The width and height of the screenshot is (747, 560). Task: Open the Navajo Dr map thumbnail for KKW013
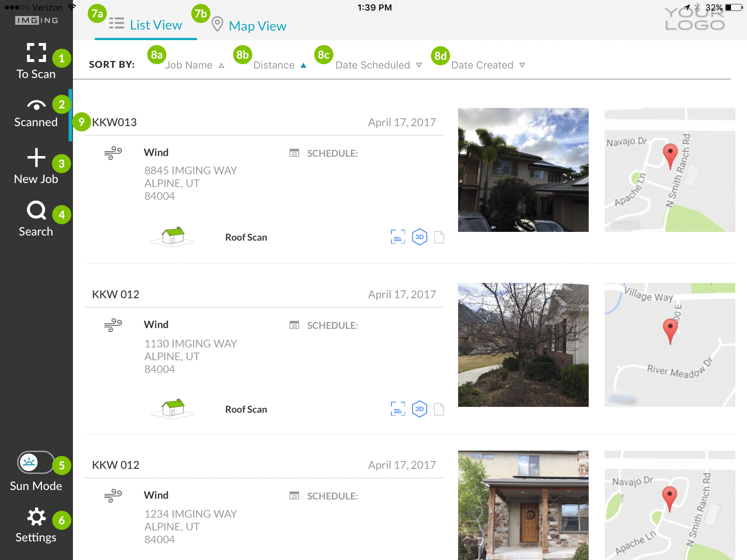coord(670,170)
